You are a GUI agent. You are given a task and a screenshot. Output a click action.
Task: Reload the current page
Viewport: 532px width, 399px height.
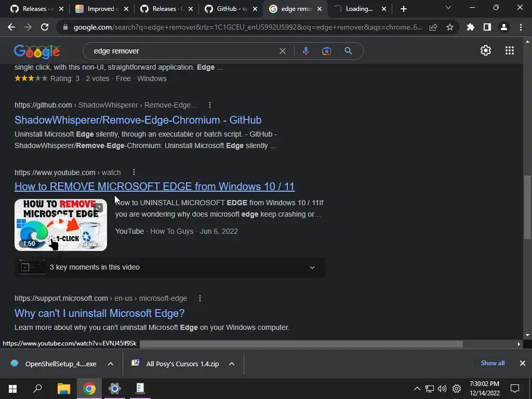[x=45, y=27]
